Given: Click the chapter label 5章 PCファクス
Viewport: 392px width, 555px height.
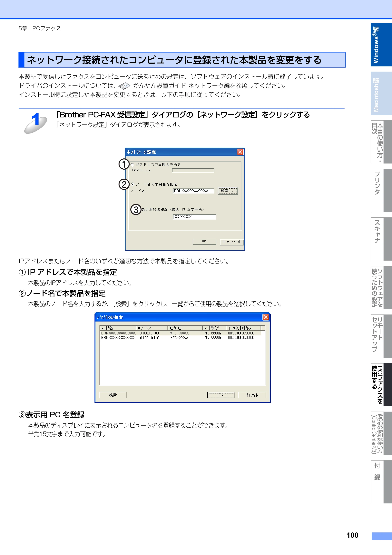Looking at the screenshot, I should point(40,28).
